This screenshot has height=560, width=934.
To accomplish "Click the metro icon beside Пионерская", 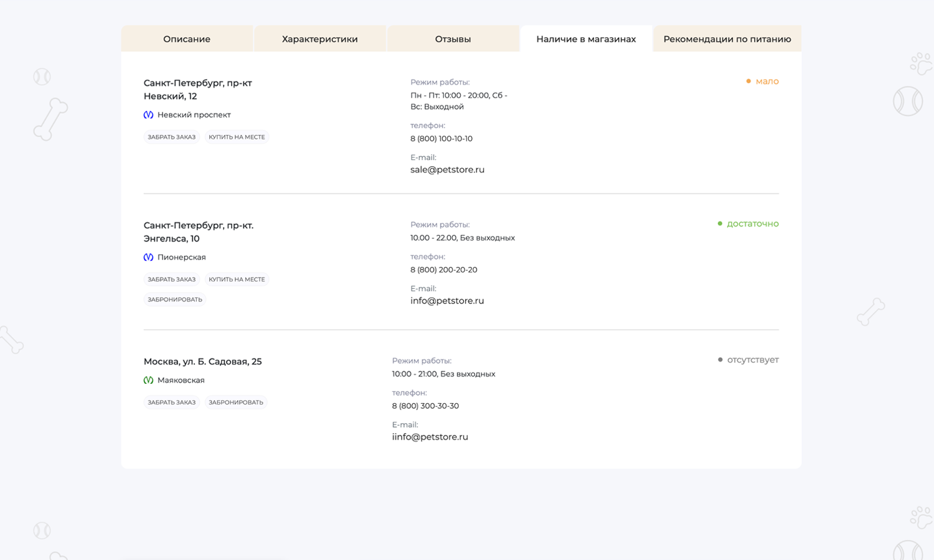I will 148,258.
